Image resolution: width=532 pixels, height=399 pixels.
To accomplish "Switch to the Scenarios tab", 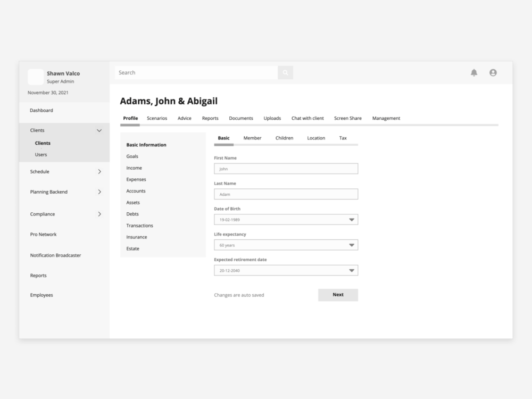I will coord(157,118).
